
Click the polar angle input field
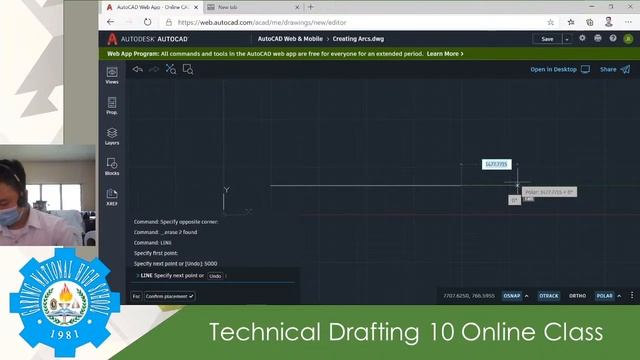pyautogui.click(x=514, y=200)
